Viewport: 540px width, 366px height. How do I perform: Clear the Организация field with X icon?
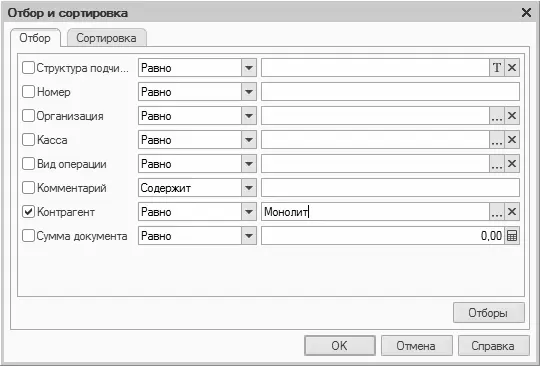point(512,116)
